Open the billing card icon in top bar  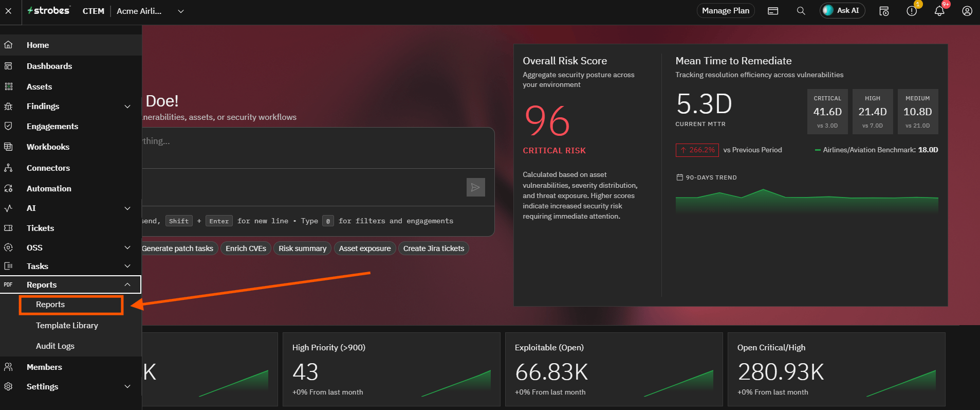coord(773,11)
